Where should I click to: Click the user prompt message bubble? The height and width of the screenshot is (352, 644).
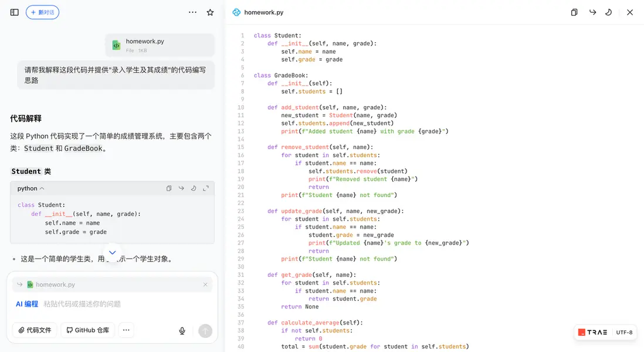[116, 75]
